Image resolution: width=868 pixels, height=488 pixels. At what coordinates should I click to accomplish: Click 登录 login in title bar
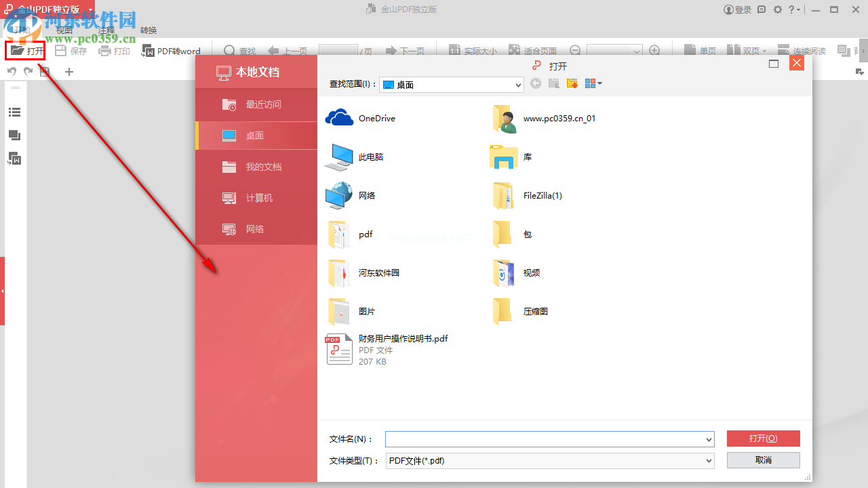(738, 9)
